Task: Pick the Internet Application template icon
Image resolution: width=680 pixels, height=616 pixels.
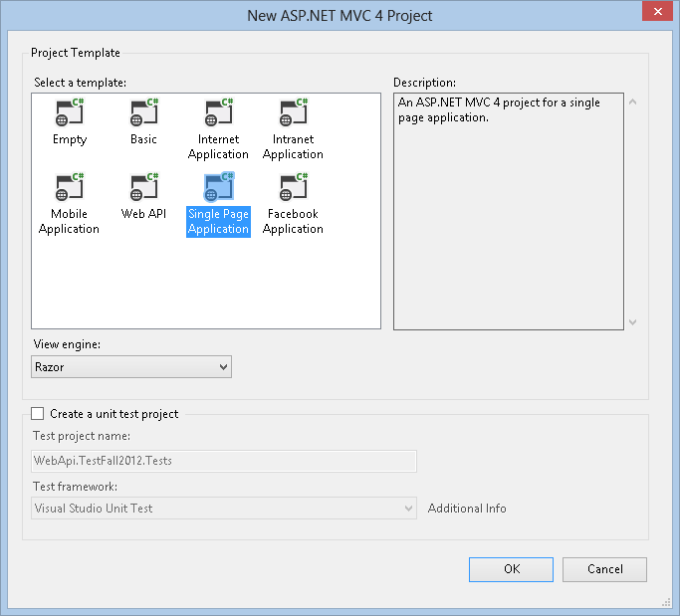Action: [x=219, y=112]
